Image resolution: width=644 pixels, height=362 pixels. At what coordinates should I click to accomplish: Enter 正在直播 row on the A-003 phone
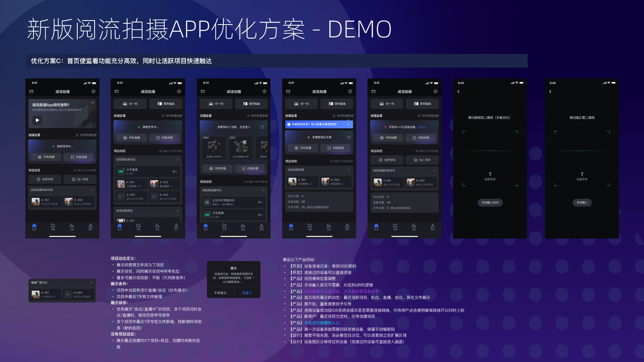147,171
